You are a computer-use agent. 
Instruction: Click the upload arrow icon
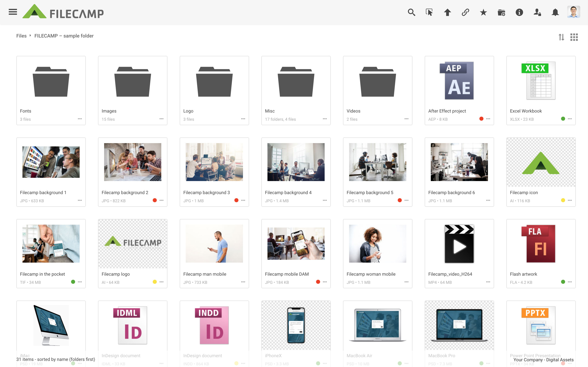click(447, 12)
